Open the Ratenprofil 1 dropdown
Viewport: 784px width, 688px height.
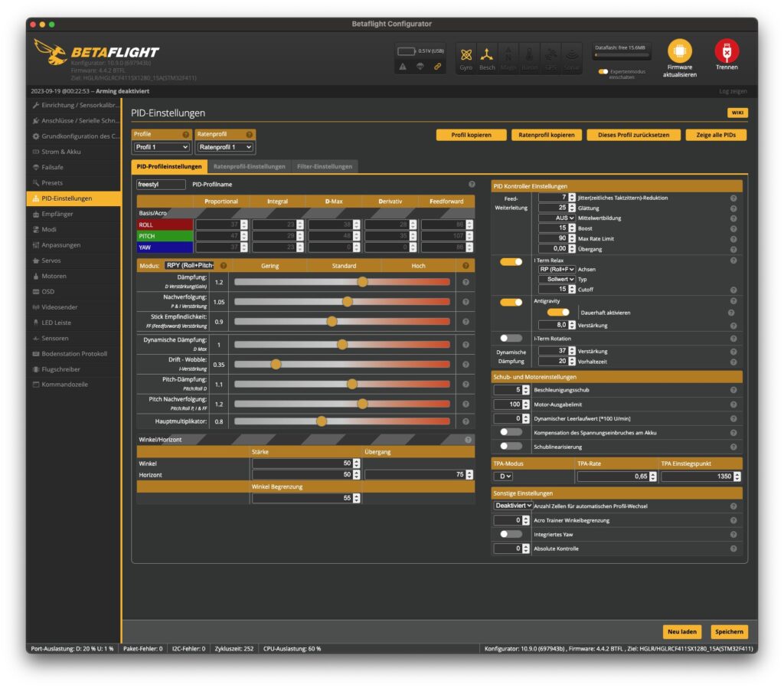click(226, 147)
